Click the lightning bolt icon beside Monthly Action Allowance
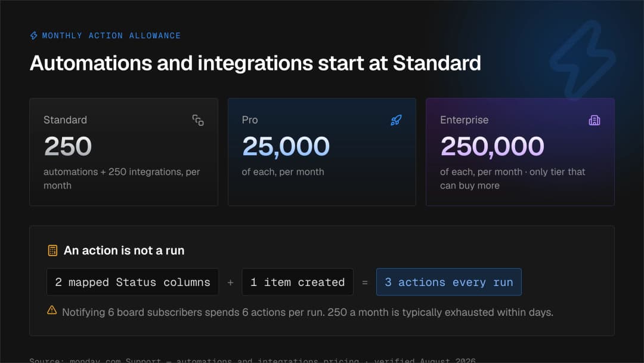This screenshot has width=644, height=363. click(x=33, y=36)
